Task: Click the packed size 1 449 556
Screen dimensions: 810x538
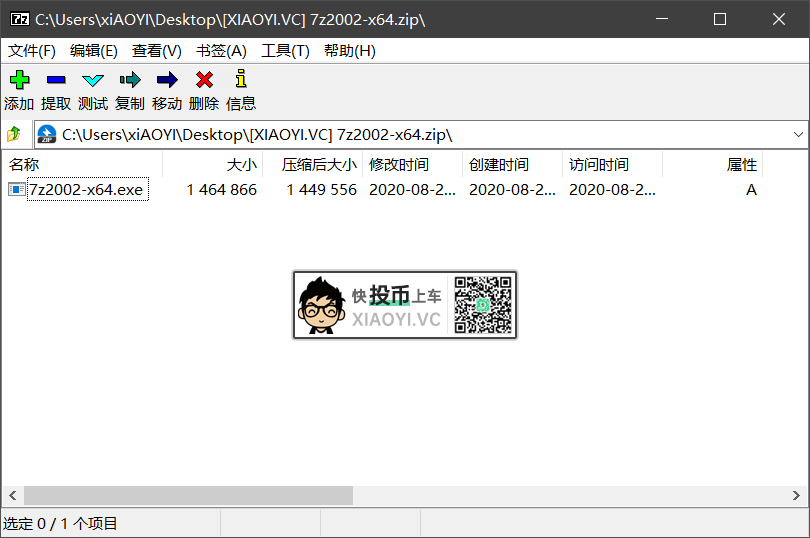Action: tap(321, 190)
